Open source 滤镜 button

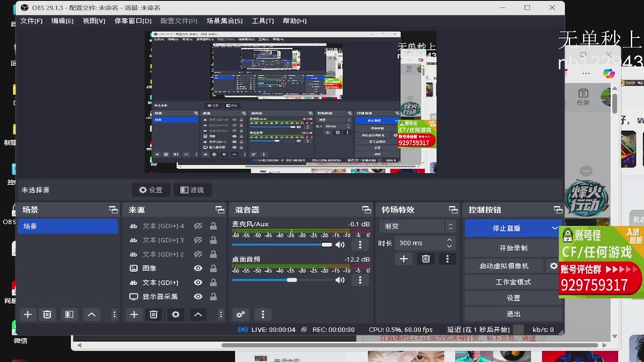pyautogui.click(x=192, y=190)
